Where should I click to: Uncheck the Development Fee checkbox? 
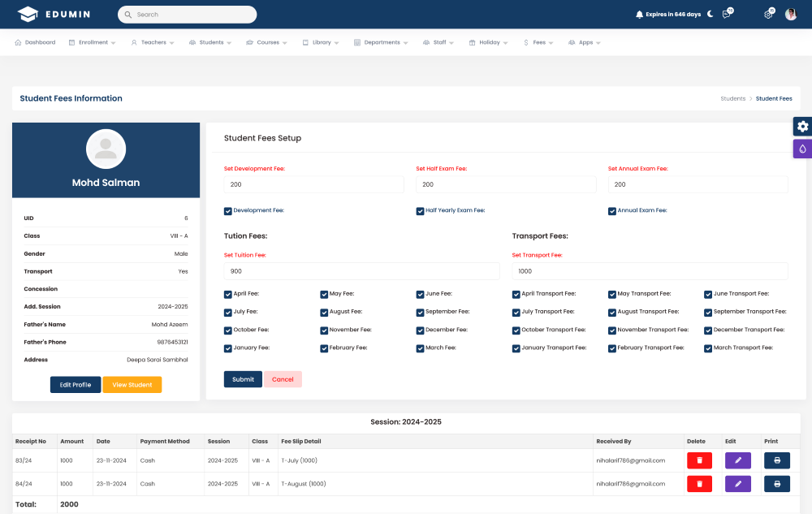(x=228, y=211)
